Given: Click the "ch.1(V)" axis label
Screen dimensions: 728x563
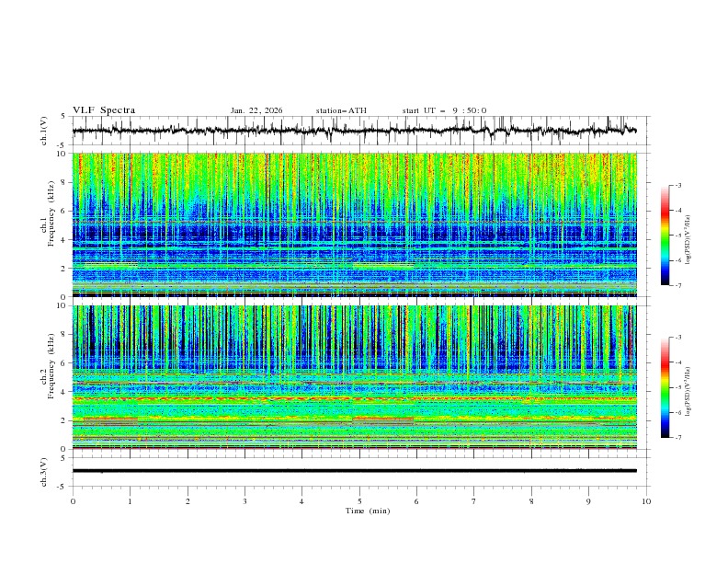Looking at the screenshot, I should click(x=44, y=131).
